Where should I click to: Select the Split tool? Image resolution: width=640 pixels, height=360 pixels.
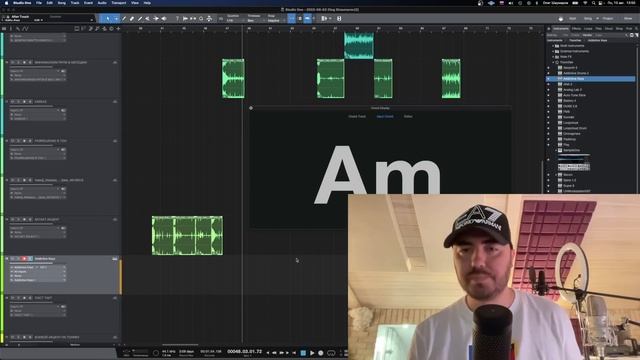124,18
